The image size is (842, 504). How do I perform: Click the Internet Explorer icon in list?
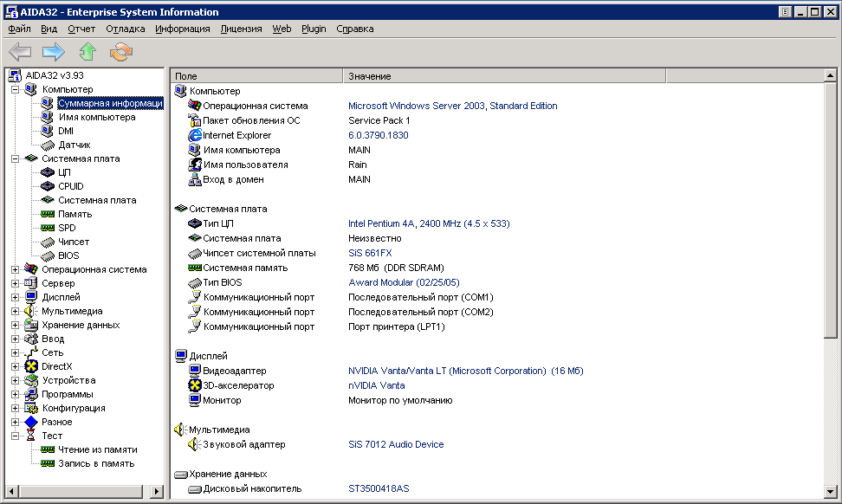(195, 135)
